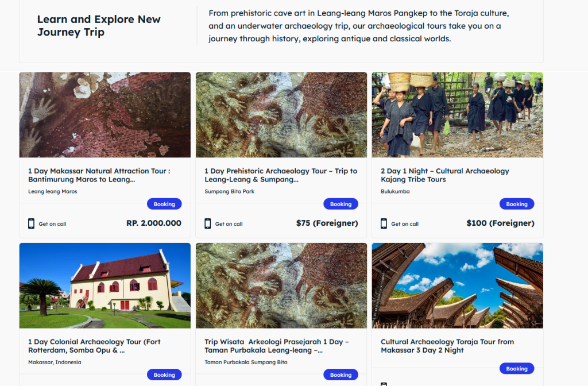Open the 1 Day Prehistoric Archaeology Tour title
The image size is (588, 386).
click(281, 175)
